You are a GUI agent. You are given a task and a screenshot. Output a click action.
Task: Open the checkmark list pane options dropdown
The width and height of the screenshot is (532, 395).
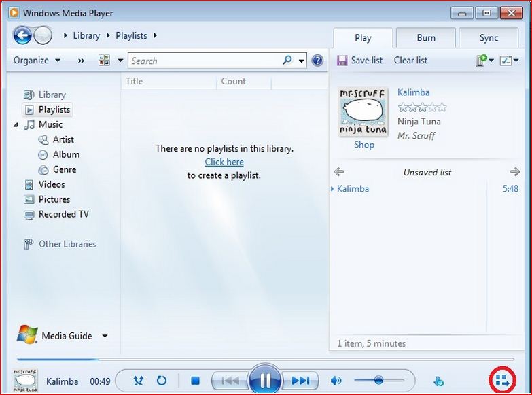tap(510, 61)
